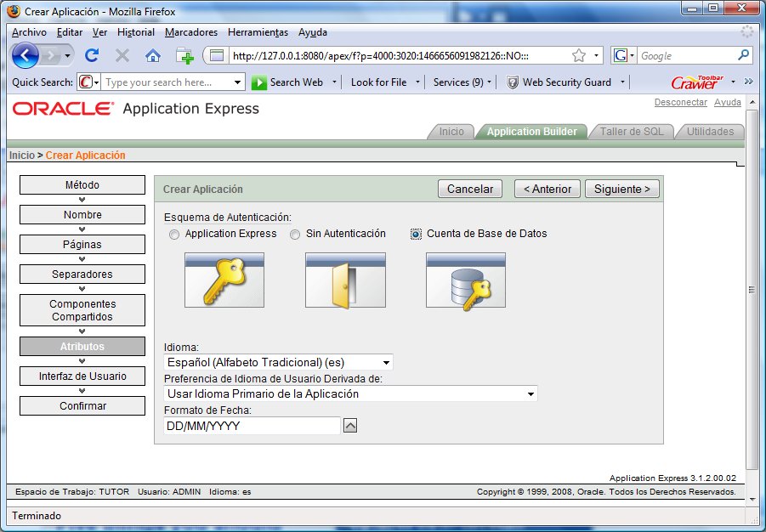766x532 pixels.
Task: Click the vertical scrollbar thumb
Action: pyautogui.click(x=752, y=290)
